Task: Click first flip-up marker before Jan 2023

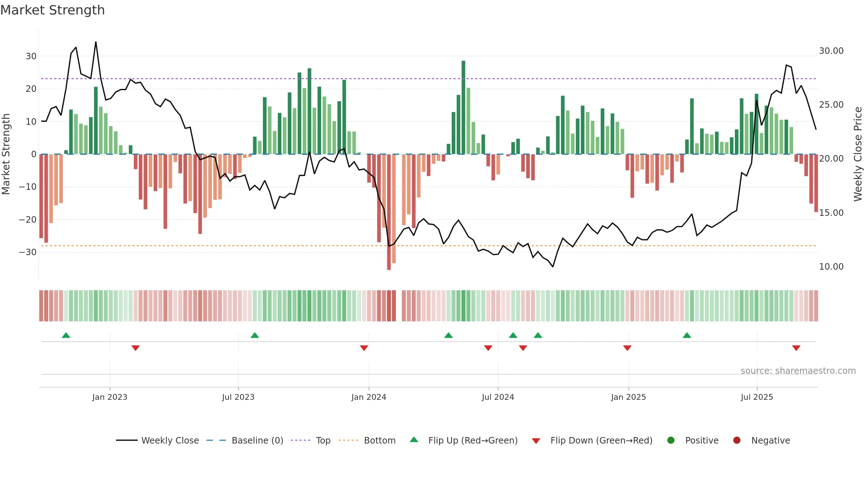Action: pyautogui.click(x=66, y=335)
